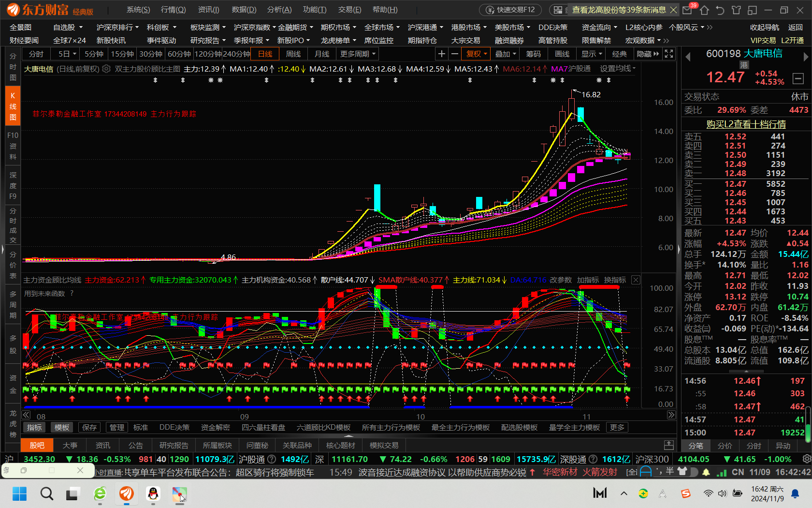Open K线图 in left sidebar
The height and width of the screenshot is (508, 812).
pos(13,106)
